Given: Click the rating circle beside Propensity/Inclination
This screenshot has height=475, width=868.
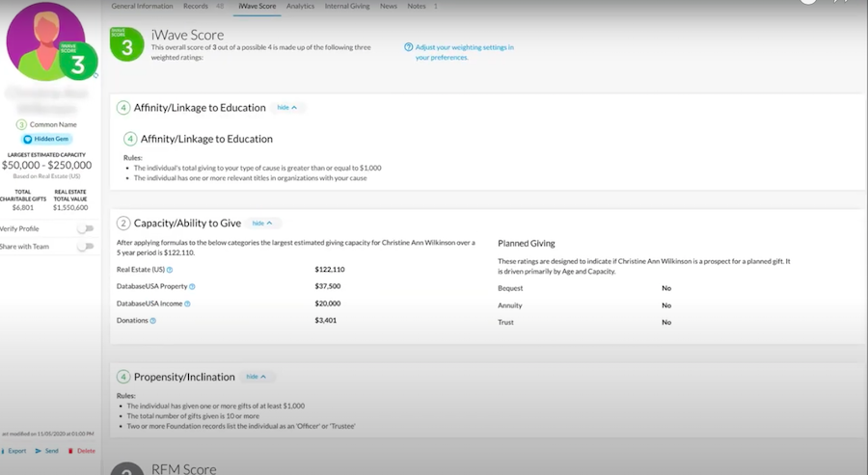Looking at the screenshot, I should pyautogui.click(x=123, y=377).
